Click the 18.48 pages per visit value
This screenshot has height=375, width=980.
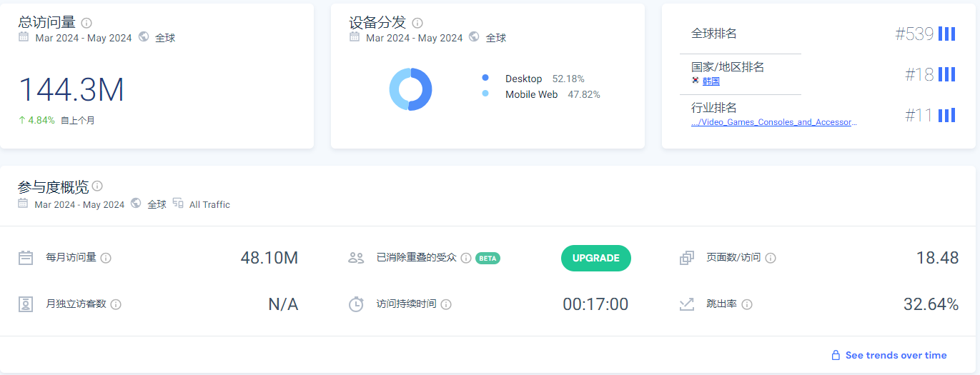pos(938,258)
